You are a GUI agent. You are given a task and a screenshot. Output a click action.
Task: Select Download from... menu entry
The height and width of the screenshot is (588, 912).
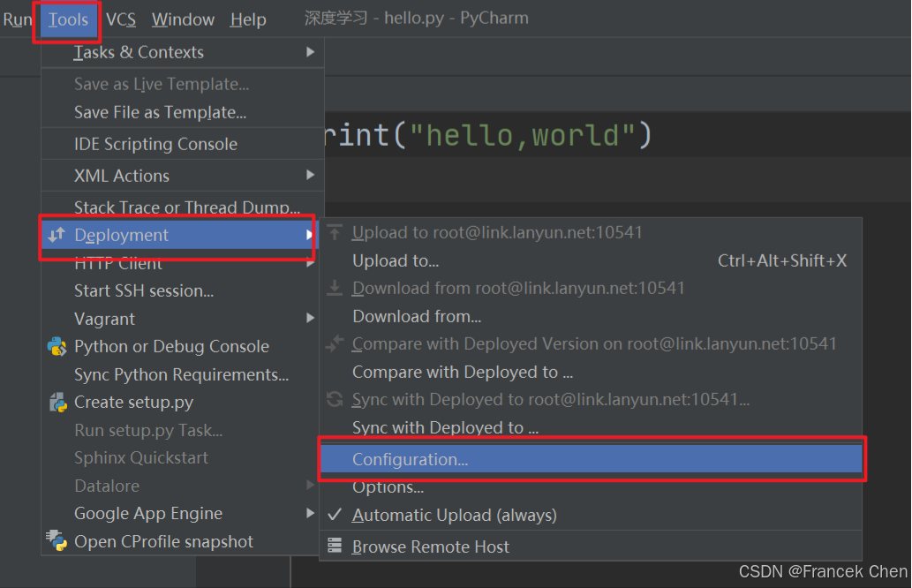[591, 316]
